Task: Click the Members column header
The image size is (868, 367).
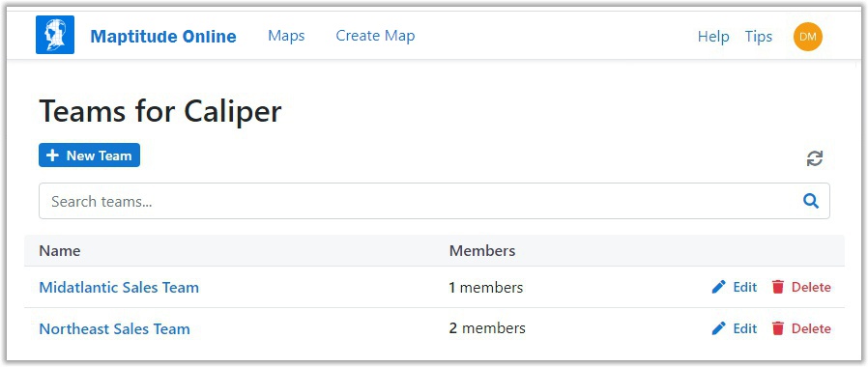Action: [x=482, y=251]
